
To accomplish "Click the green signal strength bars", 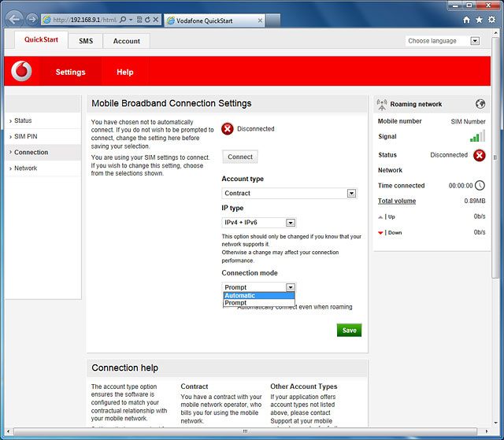I will tap(477, 136).
